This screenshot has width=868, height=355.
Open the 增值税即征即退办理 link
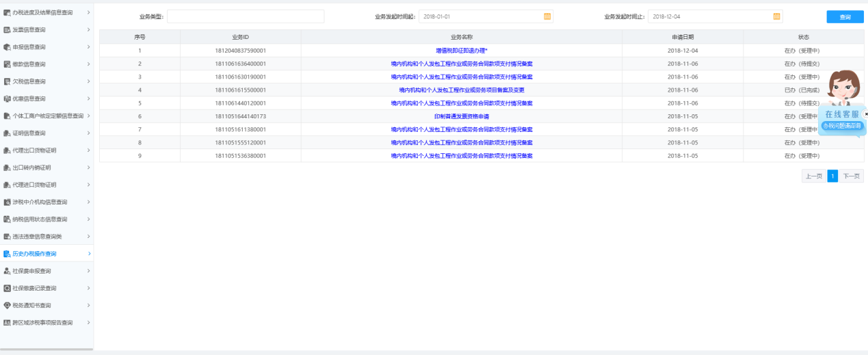tap(461, 51)
